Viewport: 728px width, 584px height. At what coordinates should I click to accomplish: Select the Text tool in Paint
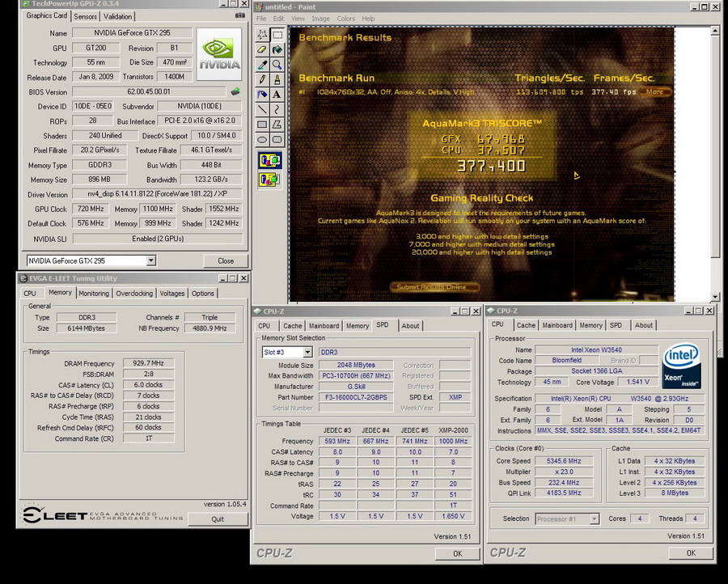click(x=277, y=95)
